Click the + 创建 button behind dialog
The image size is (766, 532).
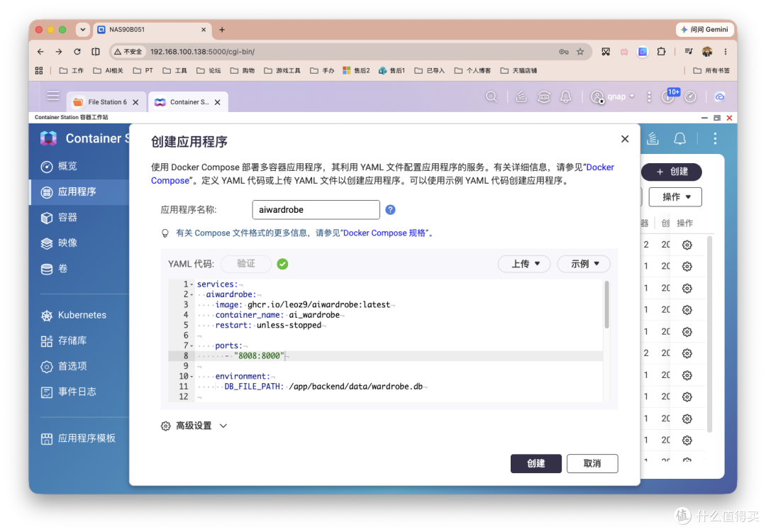click(672, 172)
